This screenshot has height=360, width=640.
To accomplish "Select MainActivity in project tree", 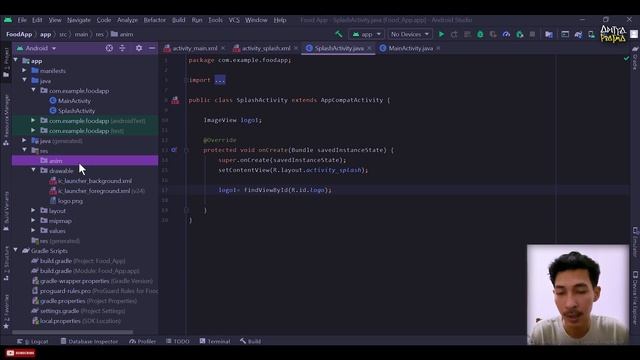I will (x=74, y=101).
